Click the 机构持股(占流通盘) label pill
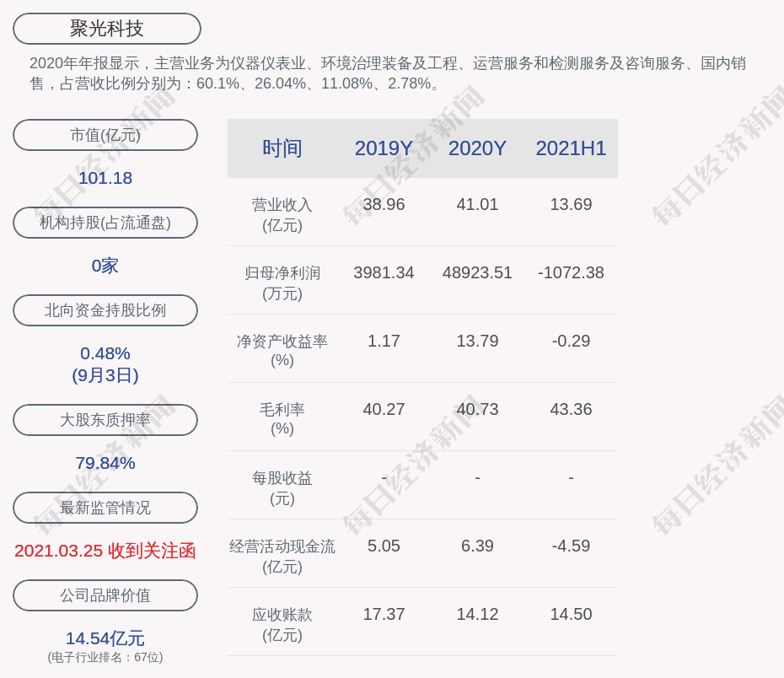Image resolution: width=784 pixels, height=678 pixels. click(105, 223)
